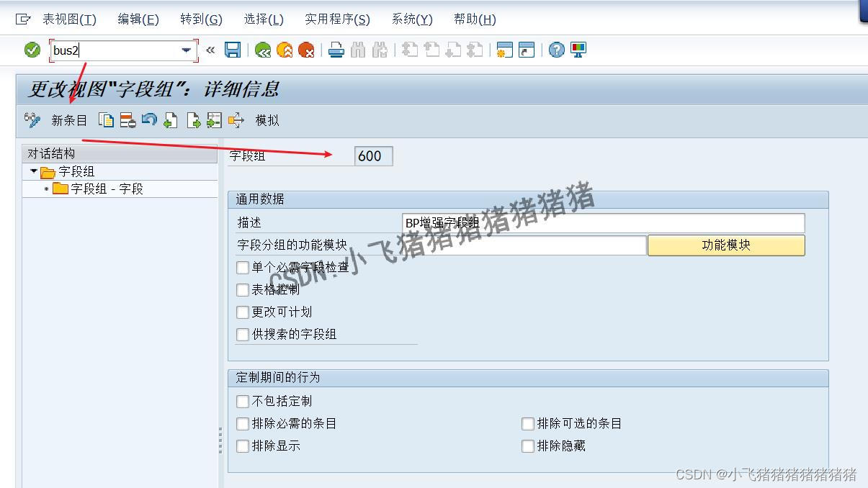Check the 排除可选的条目 checkbox
This screenshot has width=868, height=488.
528,424
